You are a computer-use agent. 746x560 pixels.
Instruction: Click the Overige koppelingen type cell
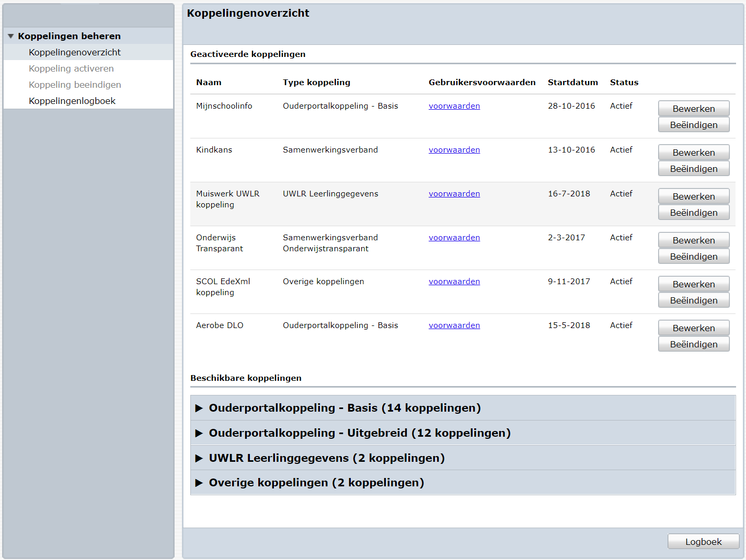point(324,282)
